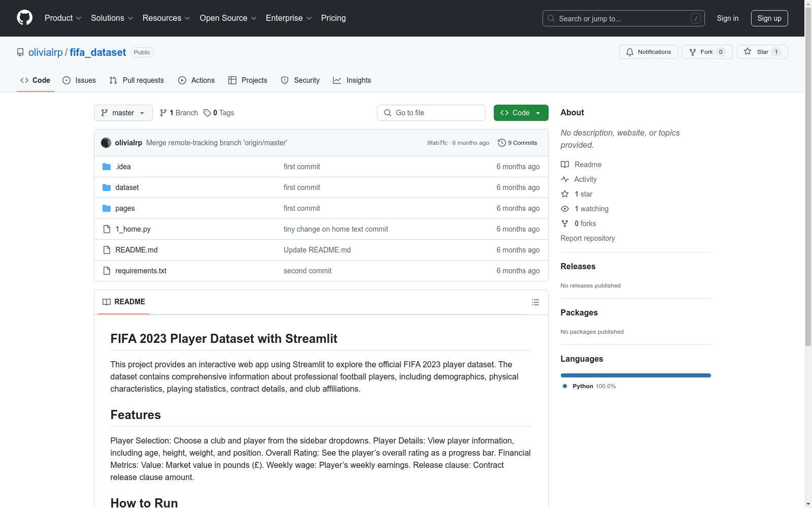Click Sign in
Screen dimensions: 812x508
tap(728, 18)
